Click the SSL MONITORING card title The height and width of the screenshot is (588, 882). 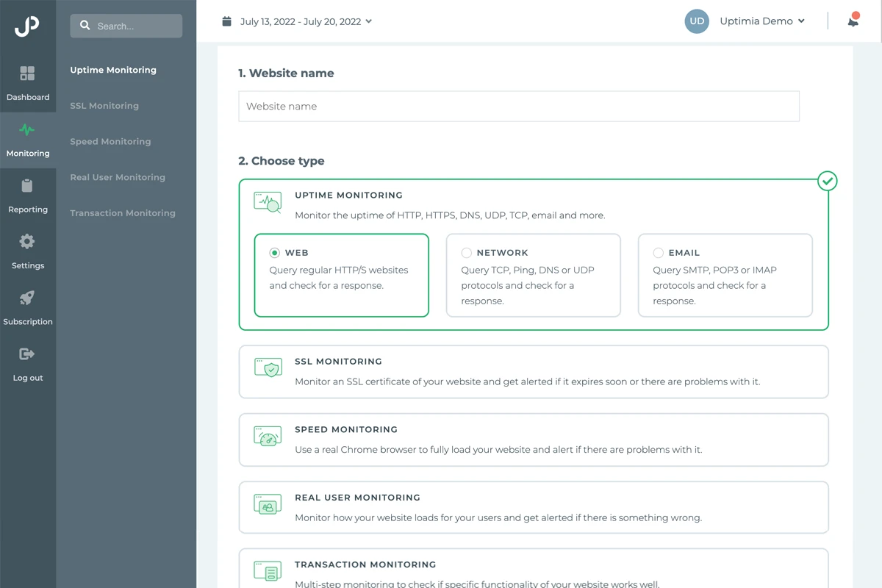(338, 362)
